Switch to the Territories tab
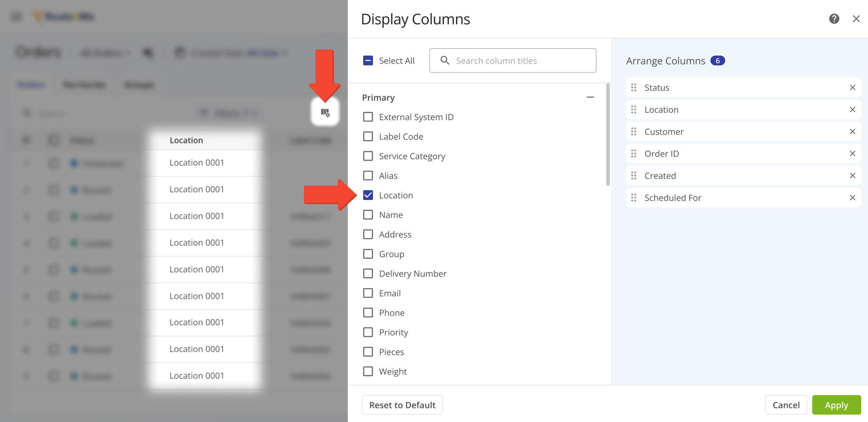 pyautogui.click(x=84, y=84)
